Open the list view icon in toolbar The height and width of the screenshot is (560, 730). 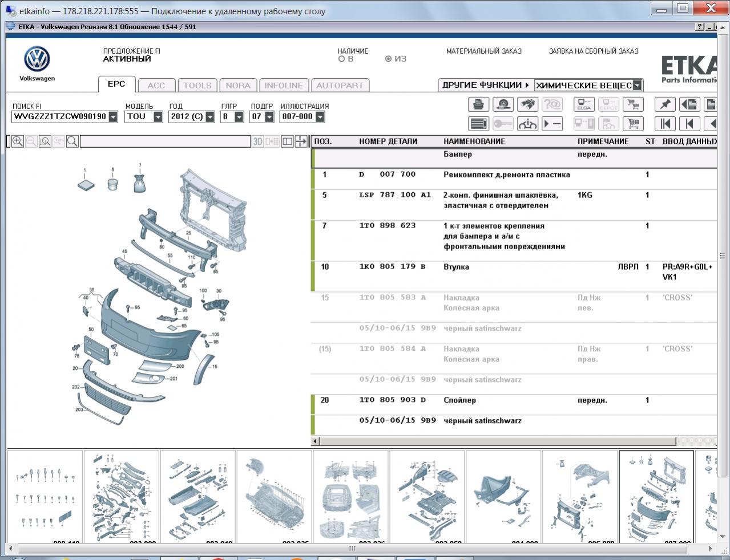pos(478,124)
